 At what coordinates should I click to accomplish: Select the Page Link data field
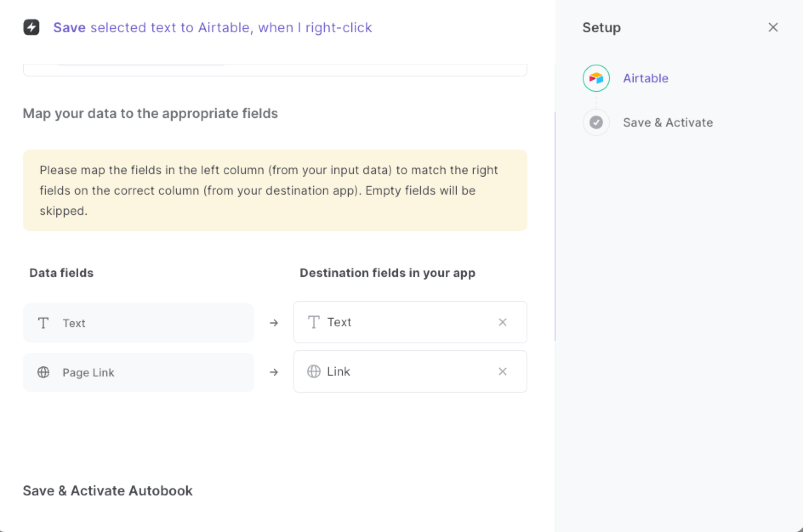pyautogui.click(x=138, y=372)
